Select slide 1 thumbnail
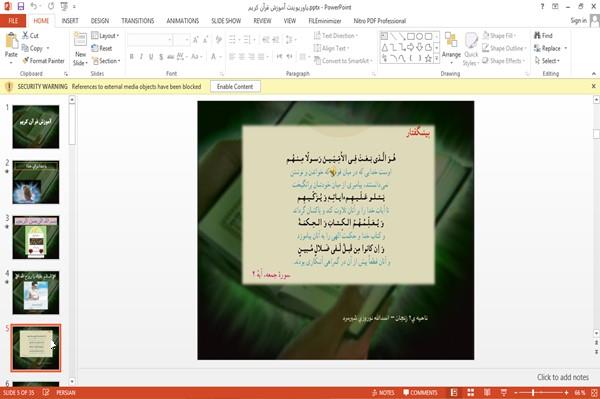 [x=36, y=127]
